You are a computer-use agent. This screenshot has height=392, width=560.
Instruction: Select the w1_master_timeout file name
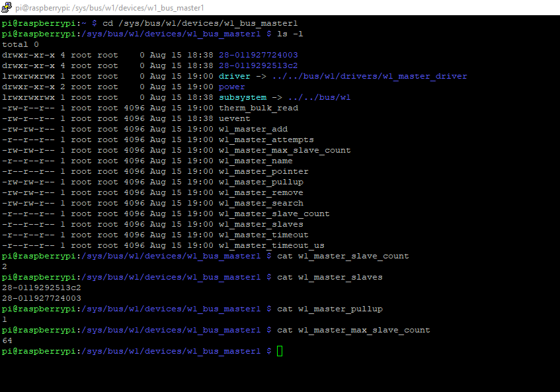[x=263, y=235]
